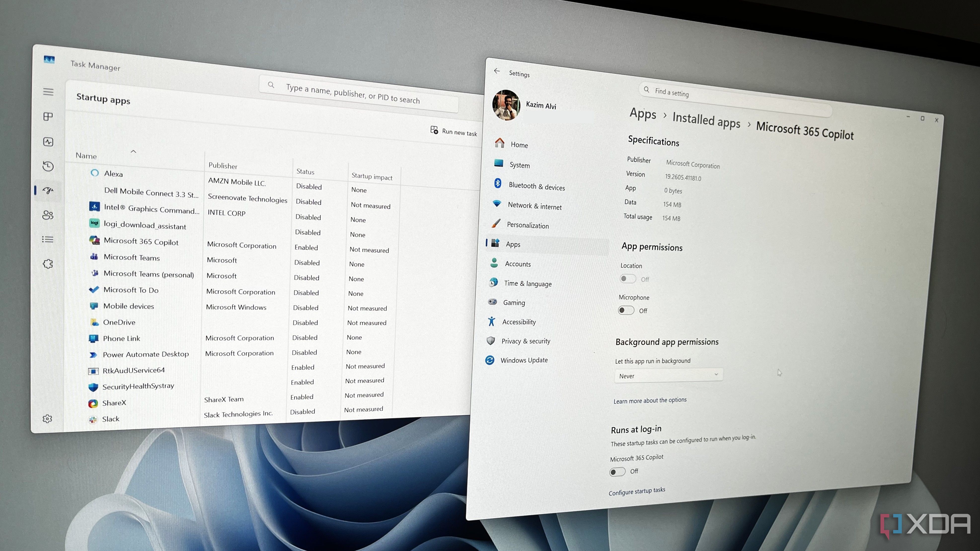This screenshot has width=980, height=551.
Task: Click the logi_download_assistant icon
Action: 94,223
